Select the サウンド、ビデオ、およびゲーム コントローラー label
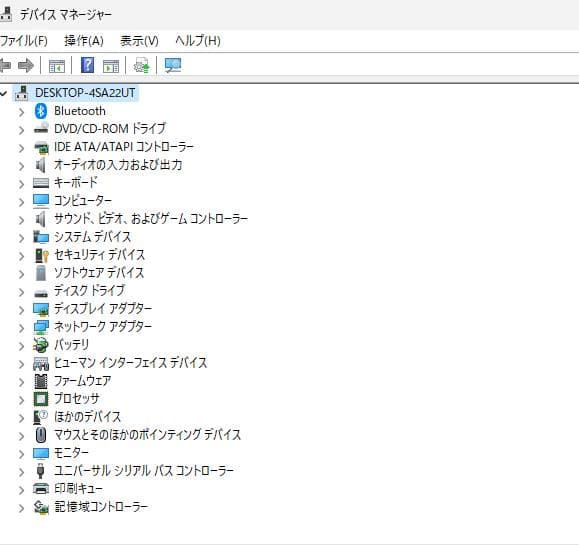This screenshot has width=579, height=546. pyautogui.click(x=151, y=219)
